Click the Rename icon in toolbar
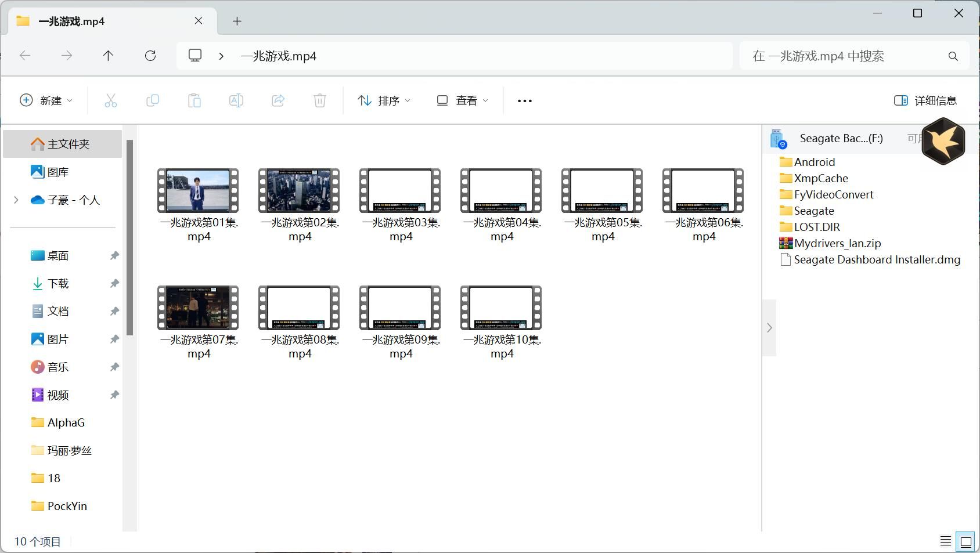Screen dimensions: 980x553 [236, 100]
